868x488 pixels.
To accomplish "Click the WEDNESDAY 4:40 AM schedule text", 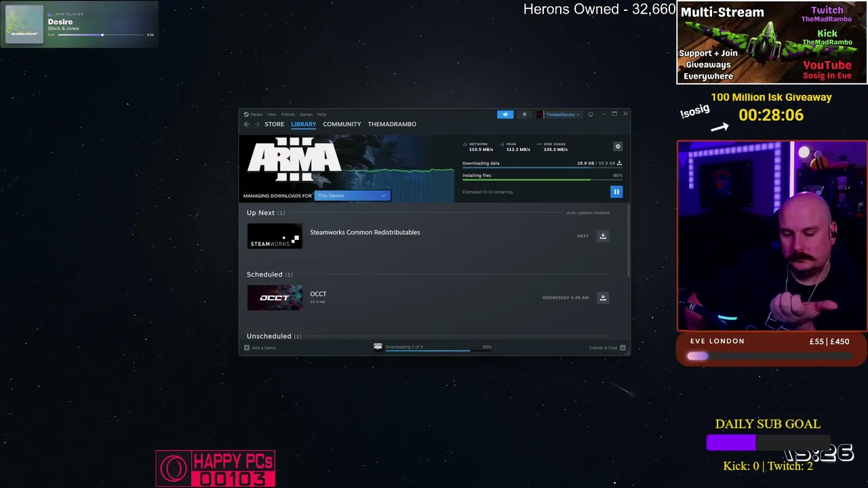I will 566,298.
